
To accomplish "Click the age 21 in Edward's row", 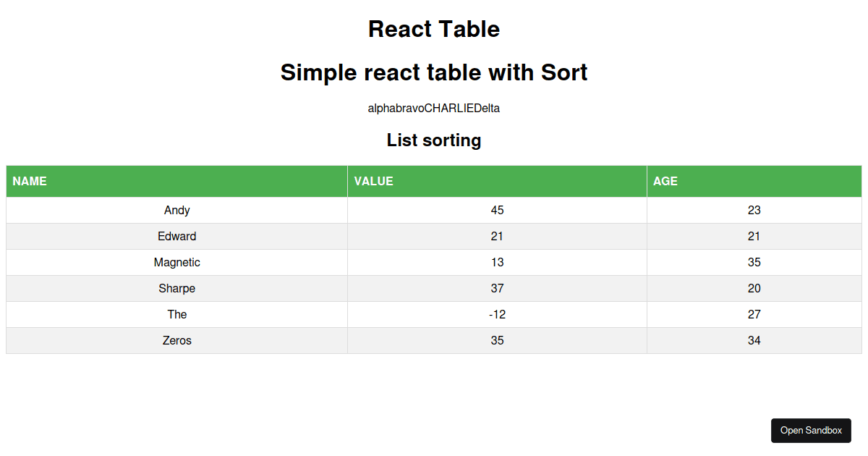I will 754,236.
